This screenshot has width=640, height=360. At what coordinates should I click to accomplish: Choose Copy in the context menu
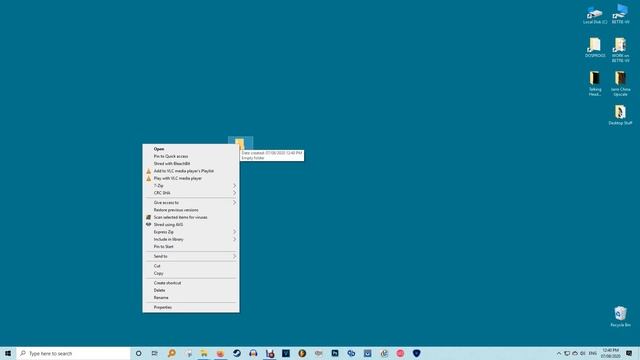coord(191,273)
